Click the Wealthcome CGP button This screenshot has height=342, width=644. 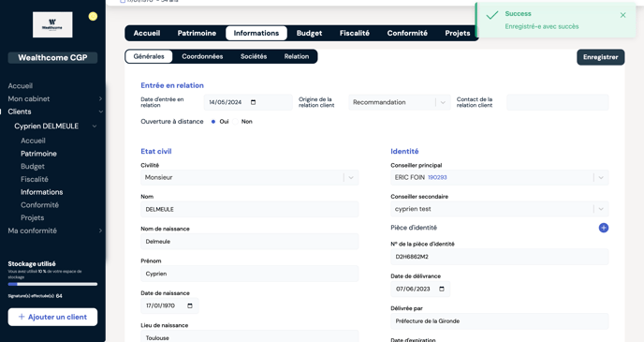click(x=52, y=58)
